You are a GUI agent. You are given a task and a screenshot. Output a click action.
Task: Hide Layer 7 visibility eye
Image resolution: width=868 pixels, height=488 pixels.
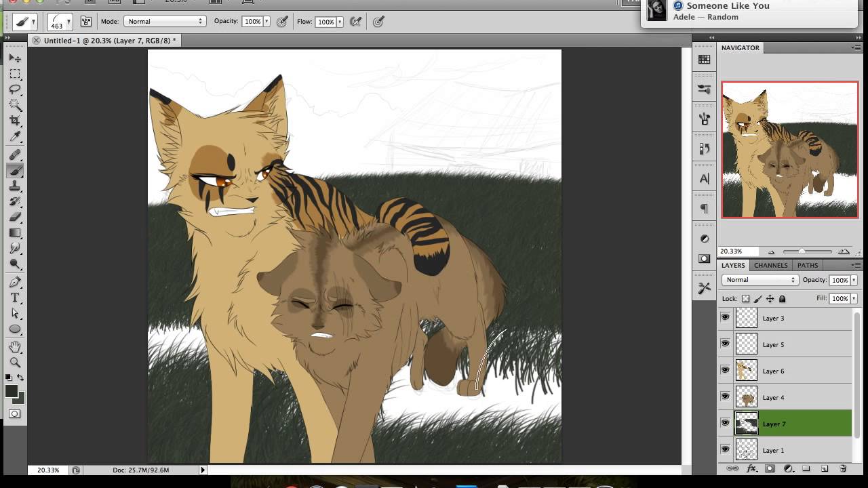pos(725,423)
